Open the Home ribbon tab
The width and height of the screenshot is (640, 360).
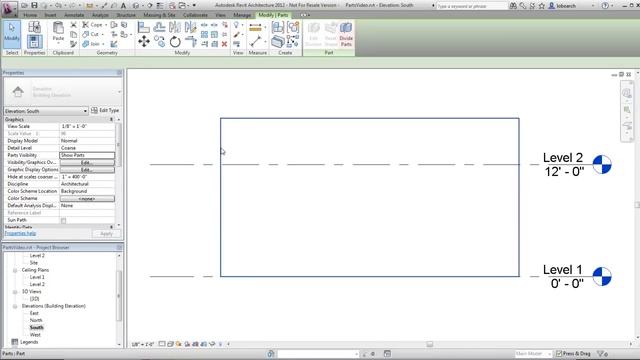click(x=30, y=15)
